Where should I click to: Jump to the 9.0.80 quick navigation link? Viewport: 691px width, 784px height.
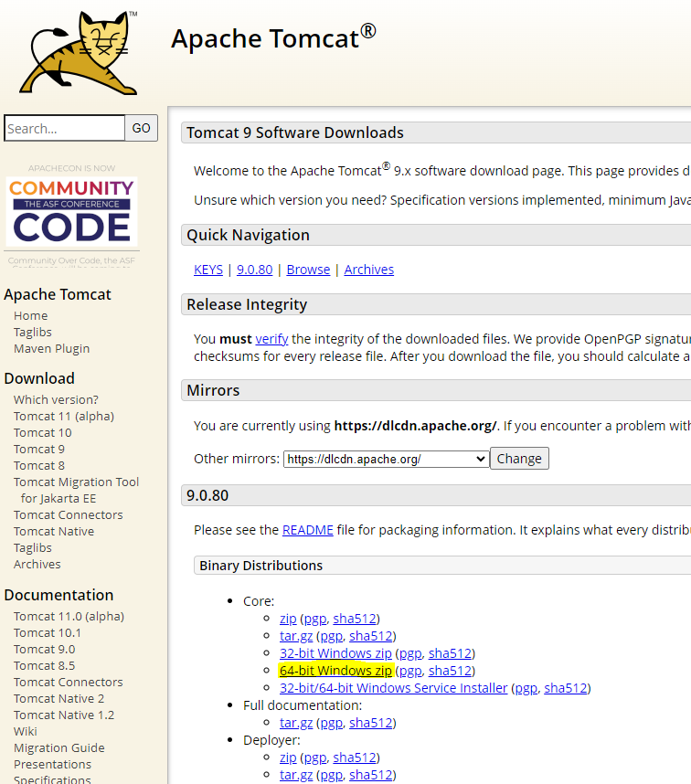pyautogui.click(x=254, y=270)
